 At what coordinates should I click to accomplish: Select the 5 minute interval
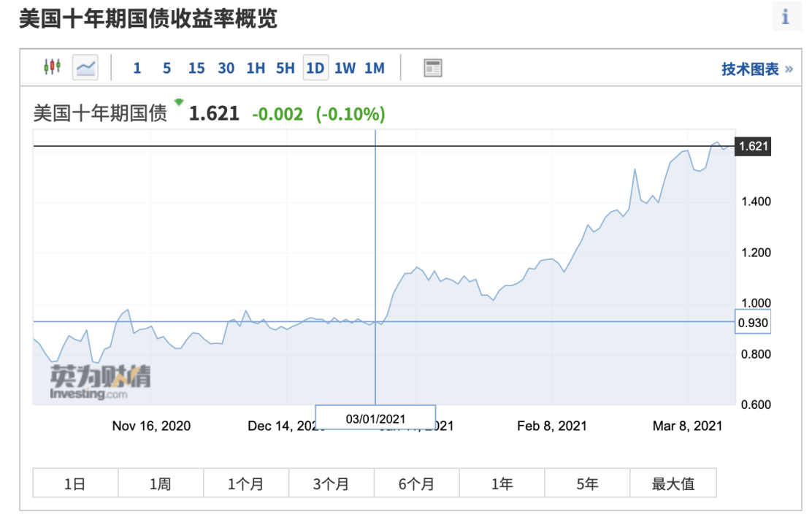coord(166,68)
